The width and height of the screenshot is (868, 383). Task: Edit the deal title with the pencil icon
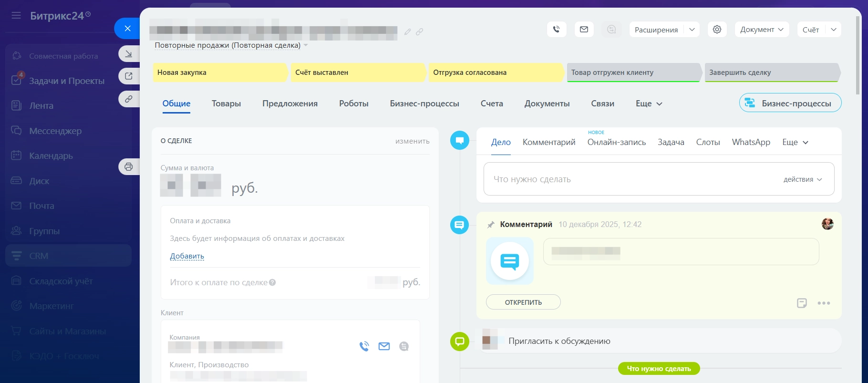click(x=407, y=32)
